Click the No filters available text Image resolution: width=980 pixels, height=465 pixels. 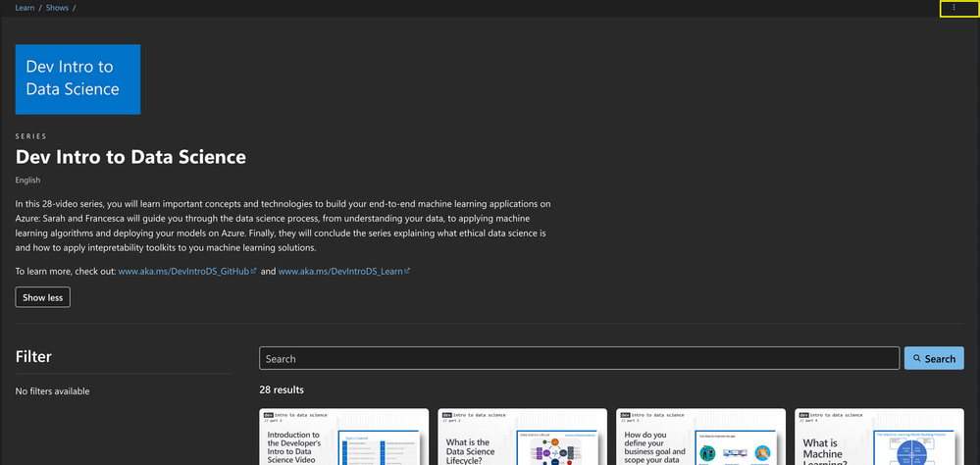click(53, 391)
